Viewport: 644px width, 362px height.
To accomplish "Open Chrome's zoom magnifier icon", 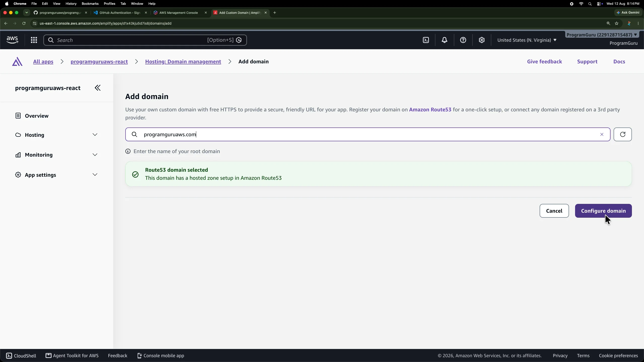I will point(608,23).
